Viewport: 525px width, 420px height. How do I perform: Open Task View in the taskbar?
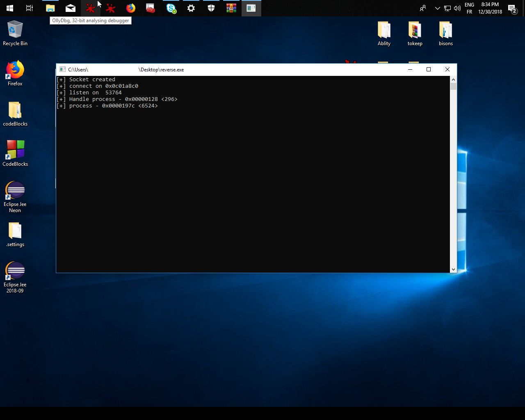[30, 8]
